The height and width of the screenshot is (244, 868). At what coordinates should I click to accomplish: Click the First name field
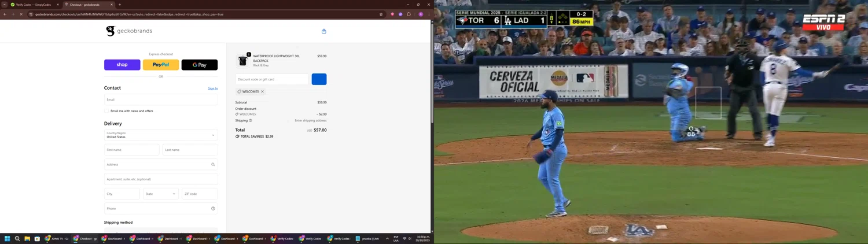pyautogui.click(x=132, y=150)
